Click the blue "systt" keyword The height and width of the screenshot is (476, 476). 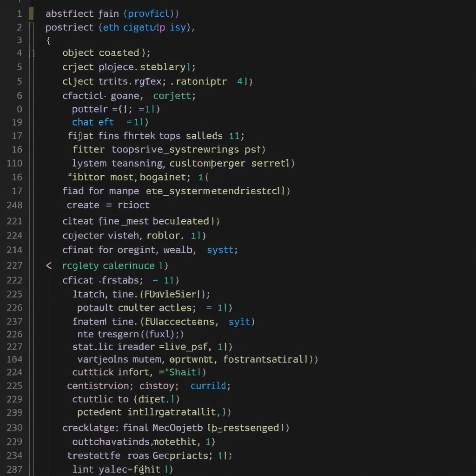pyautogui.click(x=222, y=250)
